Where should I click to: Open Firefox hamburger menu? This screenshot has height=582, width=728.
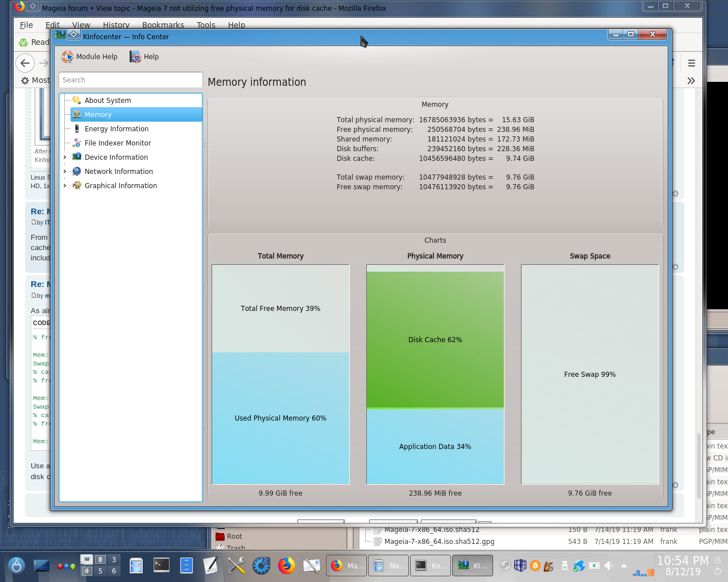pos(692,63)
